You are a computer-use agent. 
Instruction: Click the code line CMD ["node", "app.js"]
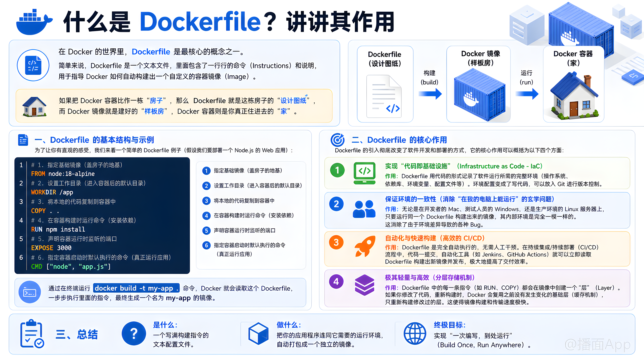(x=71, y=267)
